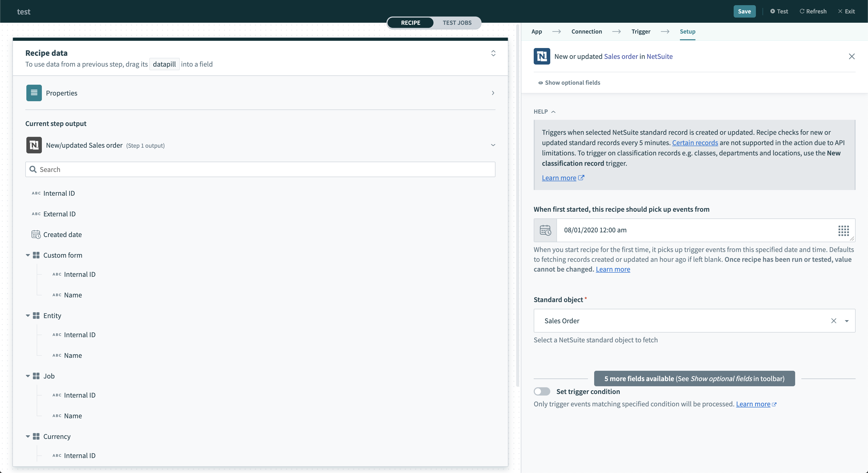Click the Created date calendar datapill icon
This screenshot has width=868, height=473.
tap(36, 234)
